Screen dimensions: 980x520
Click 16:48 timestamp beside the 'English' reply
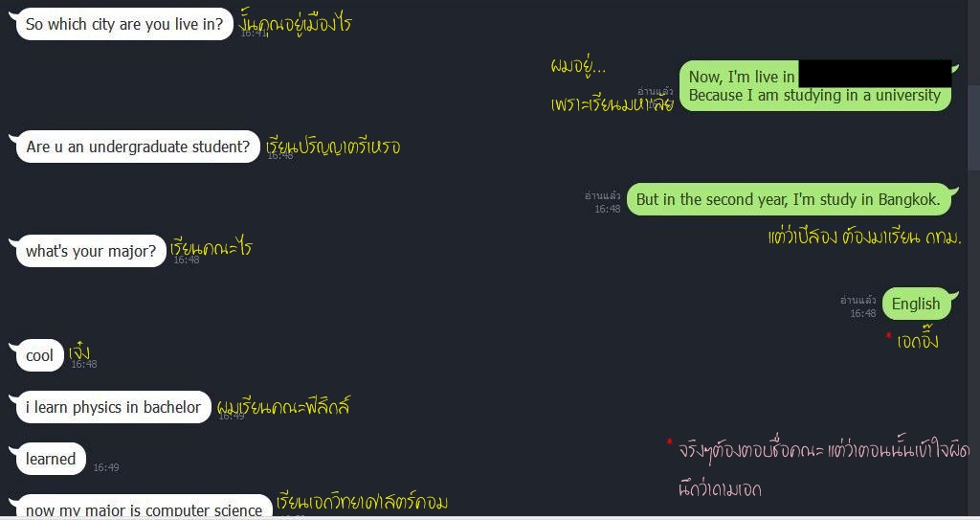point(863,313)
